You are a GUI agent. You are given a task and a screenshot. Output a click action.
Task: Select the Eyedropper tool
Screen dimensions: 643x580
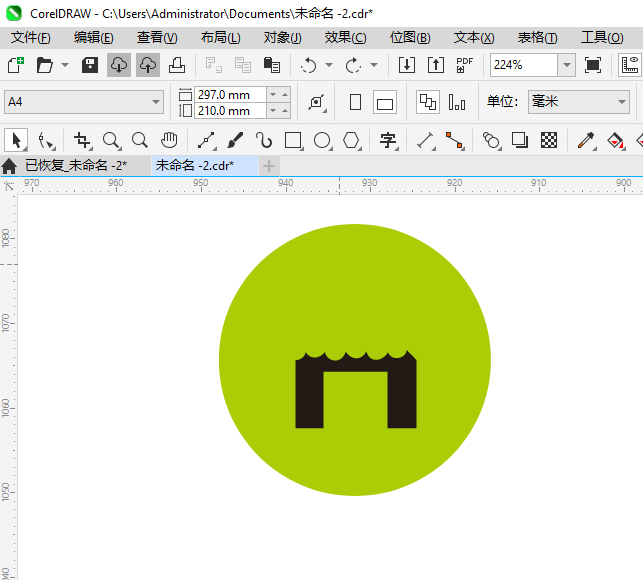click(x=586, y=140)
